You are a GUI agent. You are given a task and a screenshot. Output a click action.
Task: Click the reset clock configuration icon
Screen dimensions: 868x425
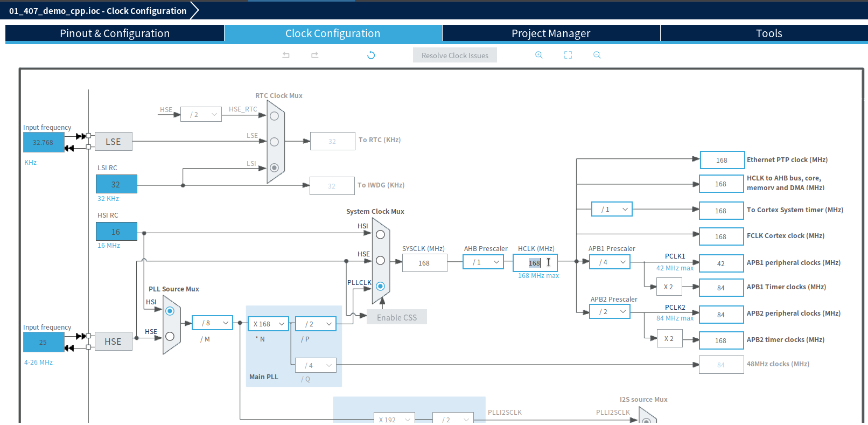(x=371, y=55)
